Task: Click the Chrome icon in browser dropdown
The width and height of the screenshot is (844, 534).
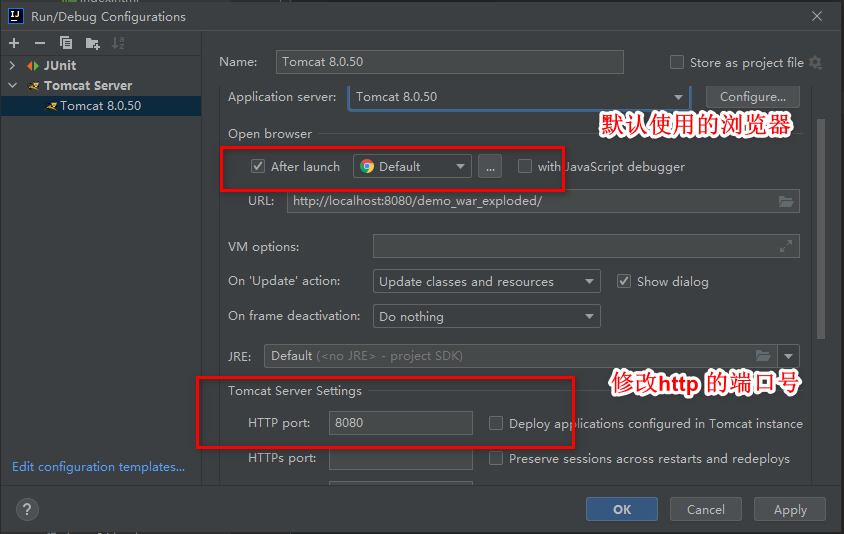Action: click(367, 166)
